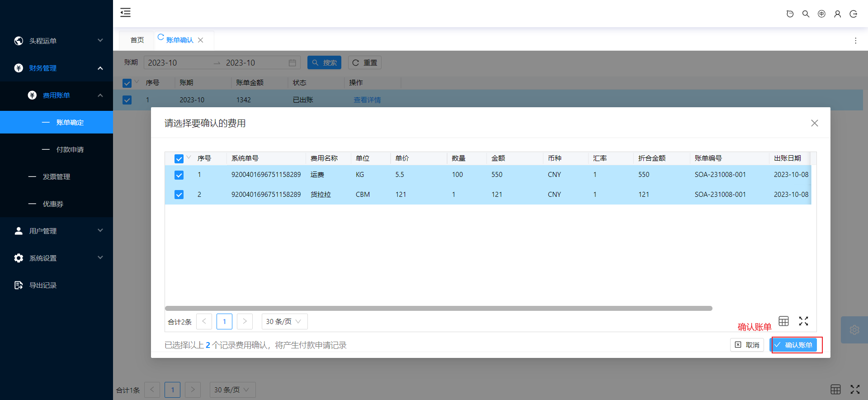
Task: Switch to the 首页 tab
Action: click(x=137, y=40)
